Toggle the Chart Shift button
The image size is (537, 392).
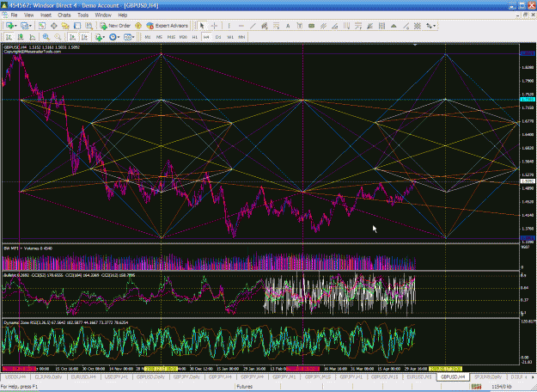tap(84, 37)
